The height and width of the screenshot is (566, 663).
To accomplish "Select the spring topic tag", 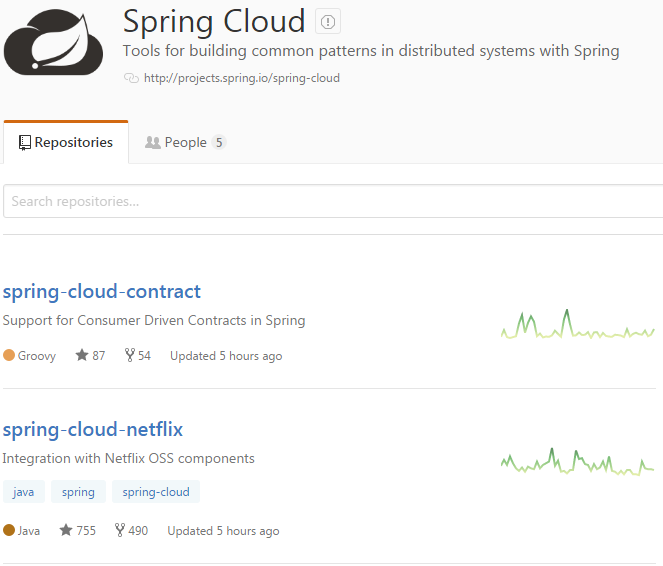I will click(78, 492).
